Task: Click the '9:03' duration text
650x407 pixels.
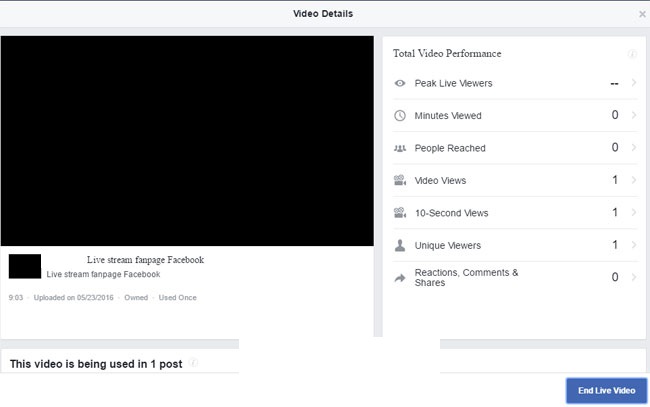Action: pyautogui.click(x=16, y=298)
